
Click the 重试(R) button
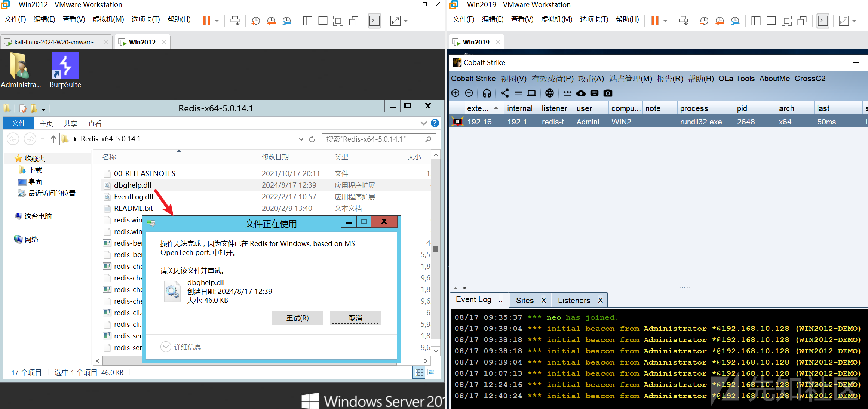(297, 318)
